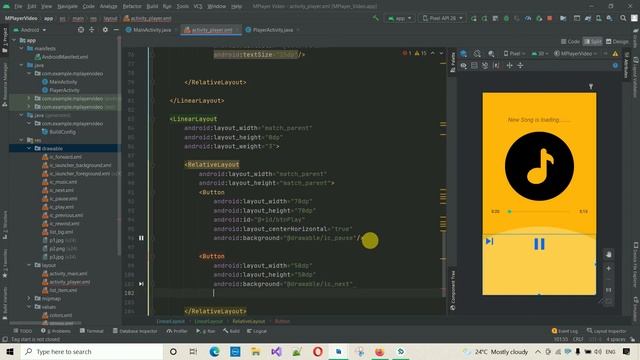Open the File menu
The width and height of the screenshot is (640, 360).
[x=18, y=7]
